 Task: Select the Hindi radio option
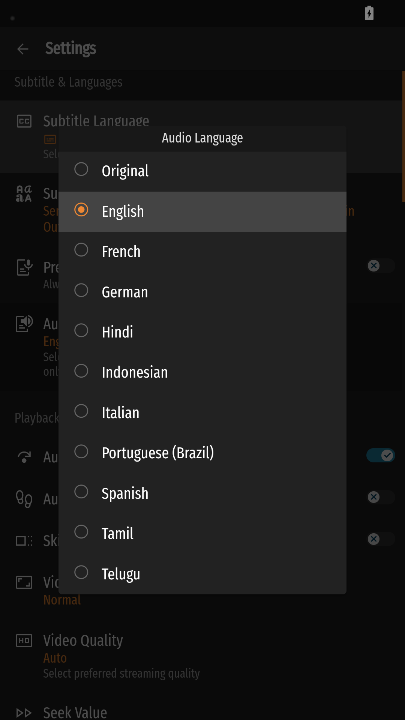(202, 332)
